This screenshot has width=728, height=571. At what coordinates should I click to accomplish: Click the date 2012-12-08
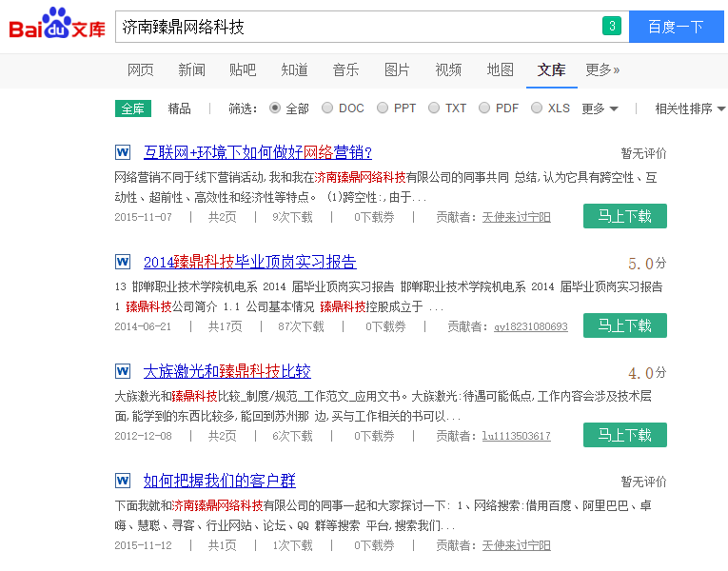(143, 437)
